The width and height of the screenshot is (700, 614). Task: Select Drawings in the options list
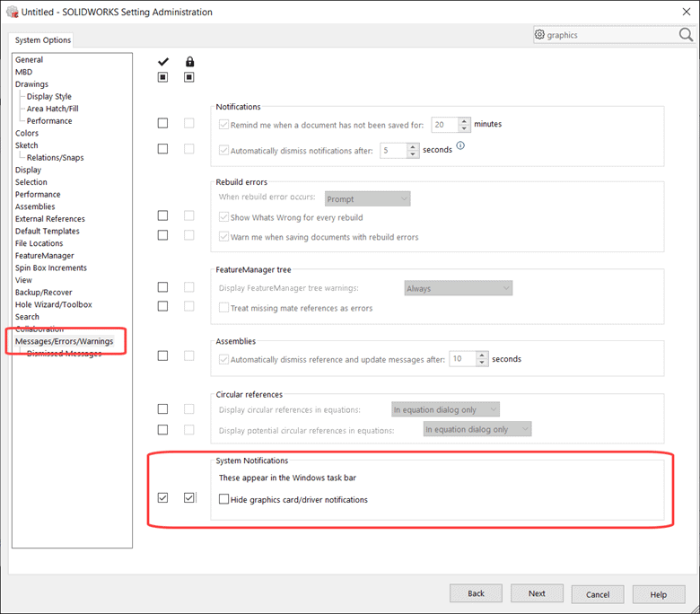(x=31, y=84)
